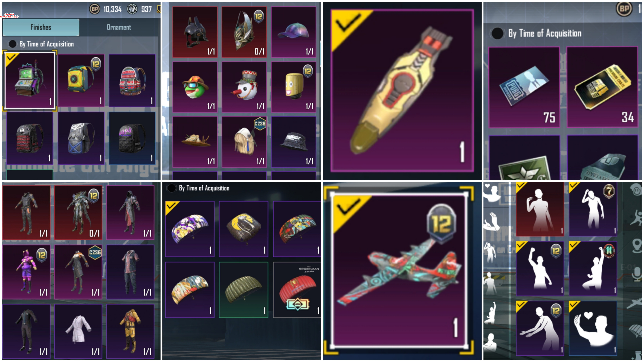Open the Ornament tab
The image size is (644, 362).
pyautogui.click(x=119, y=27)
